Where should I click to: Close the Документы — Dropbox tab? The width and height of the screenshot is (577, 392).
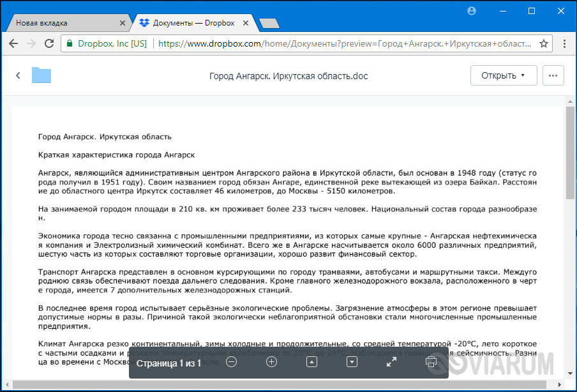coord(246,23)
